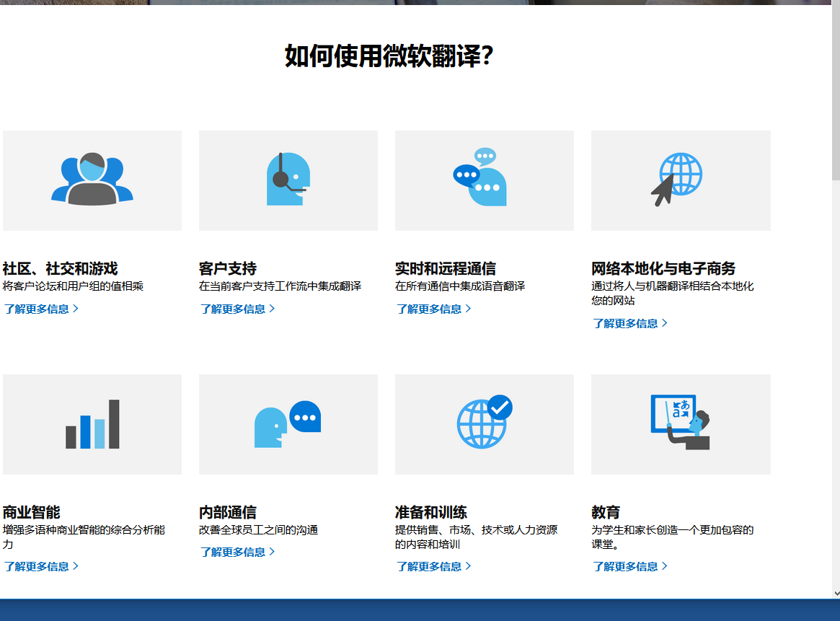Click the customer support headset icon
Screen dimensions: 840x621
pyautogui.click(x=288, y=179)
